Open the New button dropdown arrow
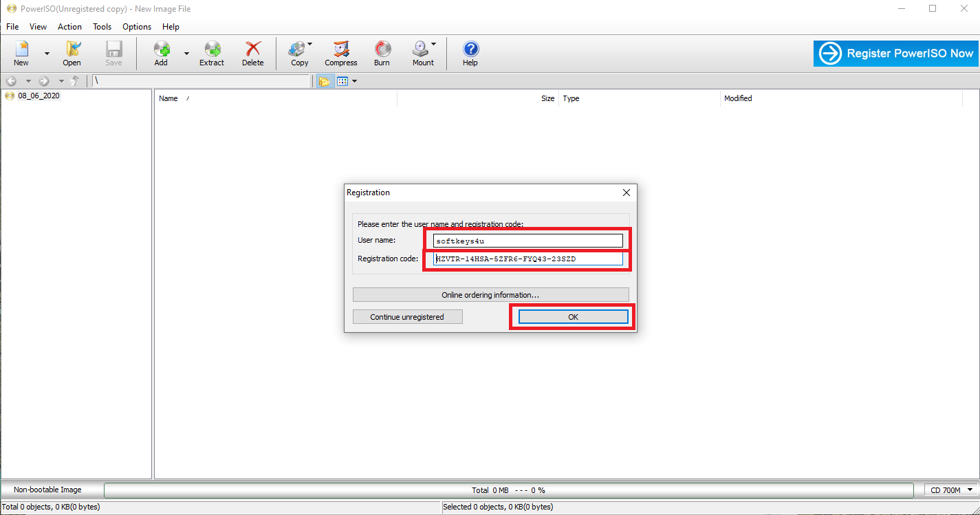The height and width of the screenshot is (515, 980). 47,54
